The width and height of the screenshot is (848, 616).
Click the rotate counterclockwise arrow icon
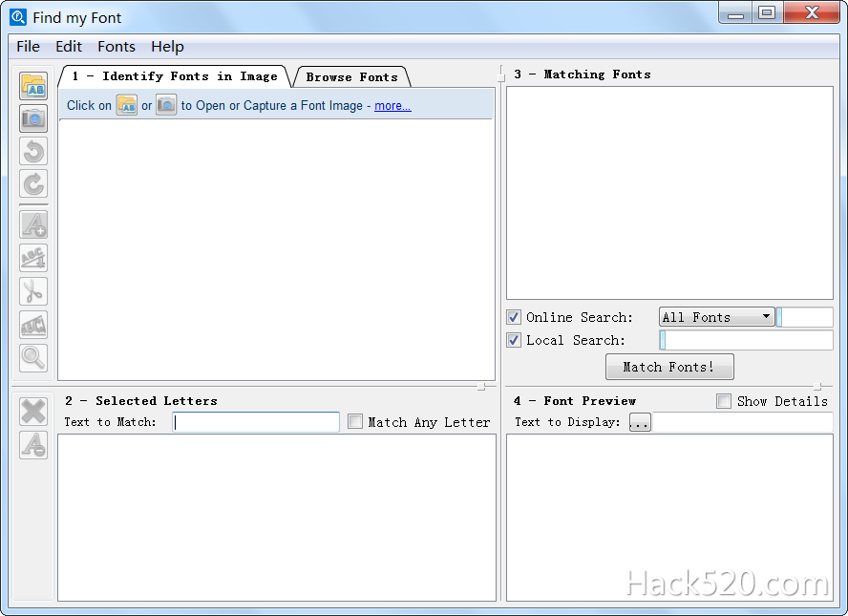(x=33, y=151)
